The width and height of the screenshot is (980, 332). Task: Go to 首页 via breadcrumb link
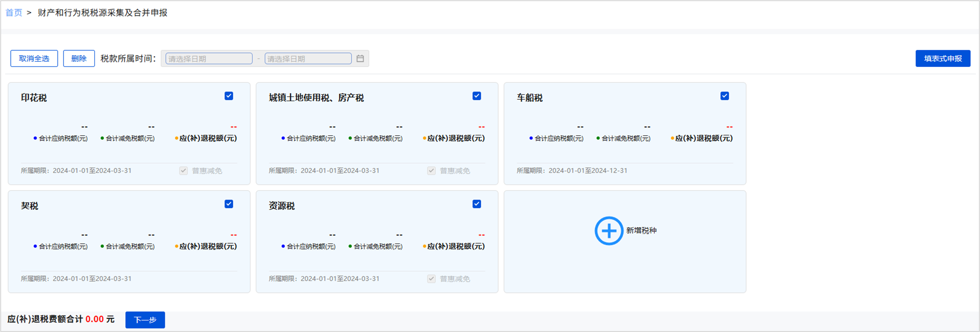pyautogui.click(x=14, y=13)
